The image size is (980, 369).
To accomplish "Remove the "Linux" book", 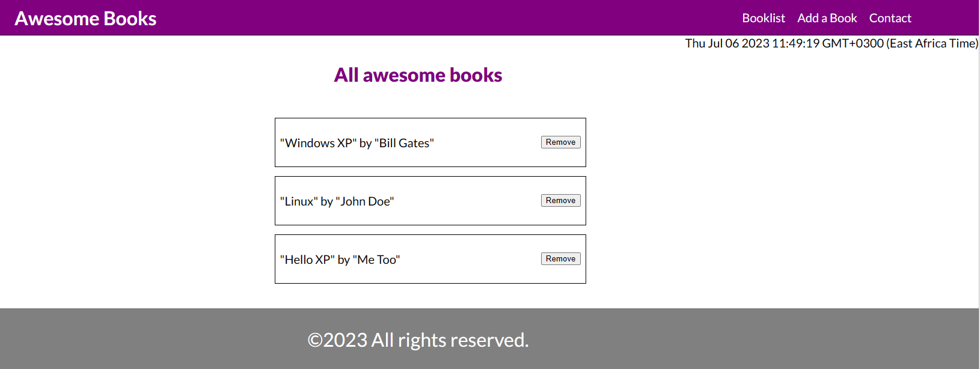I will click(x=560, y=200).
